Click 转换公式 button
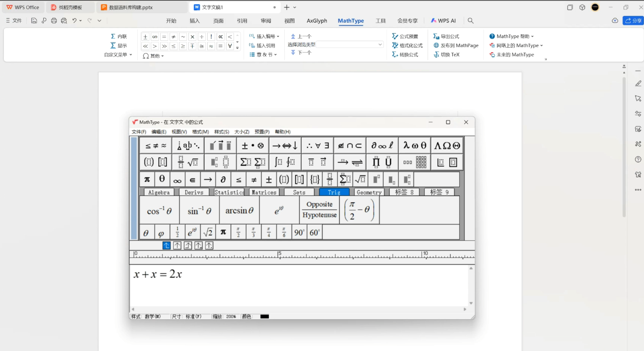644x351 pixels. 405,54
